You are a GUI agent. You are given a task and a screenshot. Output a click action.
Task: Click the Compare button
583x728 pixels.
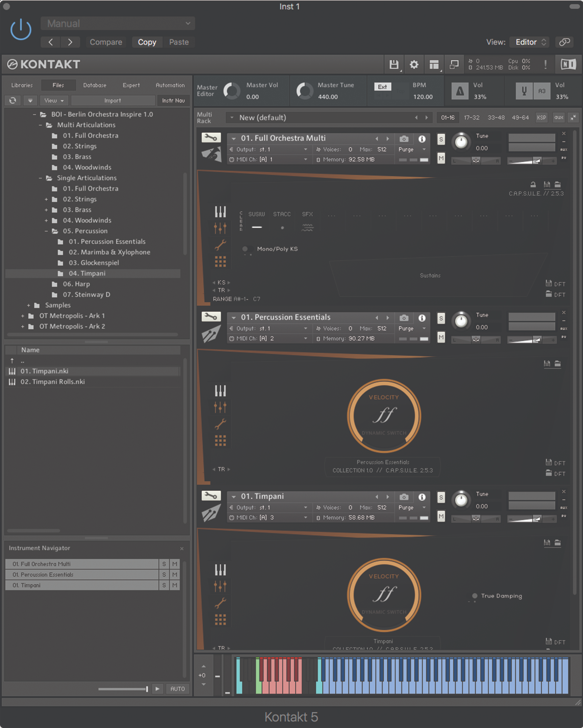pyautogui.click(x=106, y=42)
